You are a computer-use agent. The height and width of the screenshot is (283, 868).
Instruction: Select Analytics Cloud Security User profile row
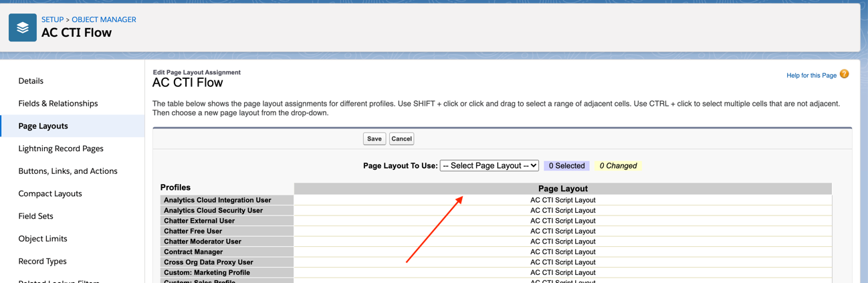tap(227, 210)
